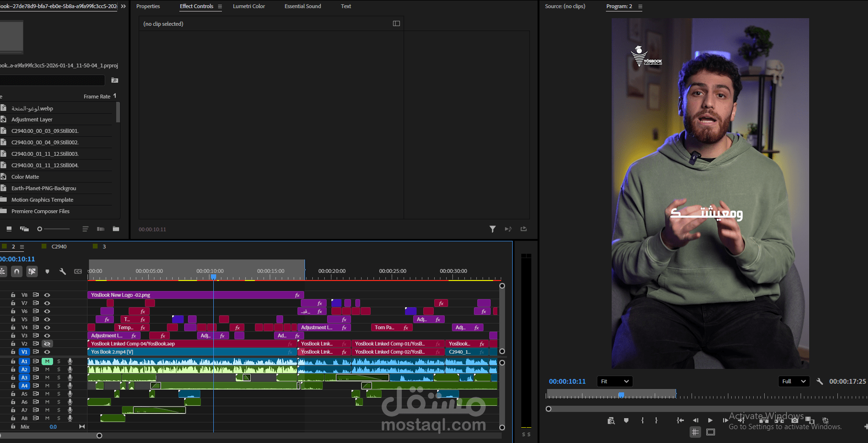Viewport: 868px width, 443px height.
Task: Add a marker from timeline toolbar
Action: tap(47, 271)
